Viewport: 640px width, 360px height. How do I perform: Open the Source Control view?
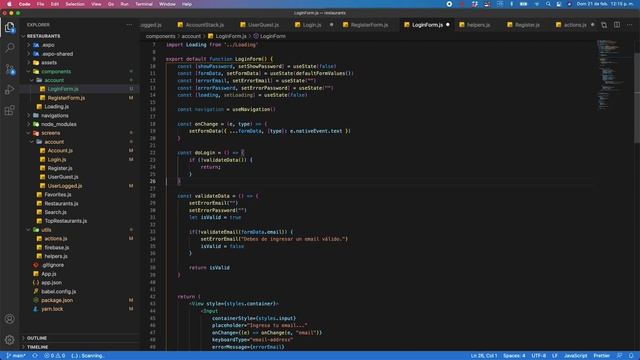(x=9, y=69)
